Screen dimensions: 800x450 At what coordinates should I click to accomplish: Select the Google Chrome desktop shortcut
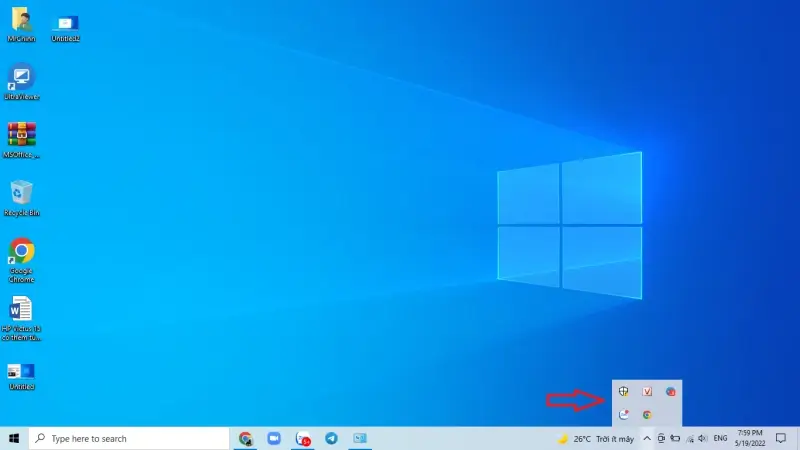[x=21, y=251]
